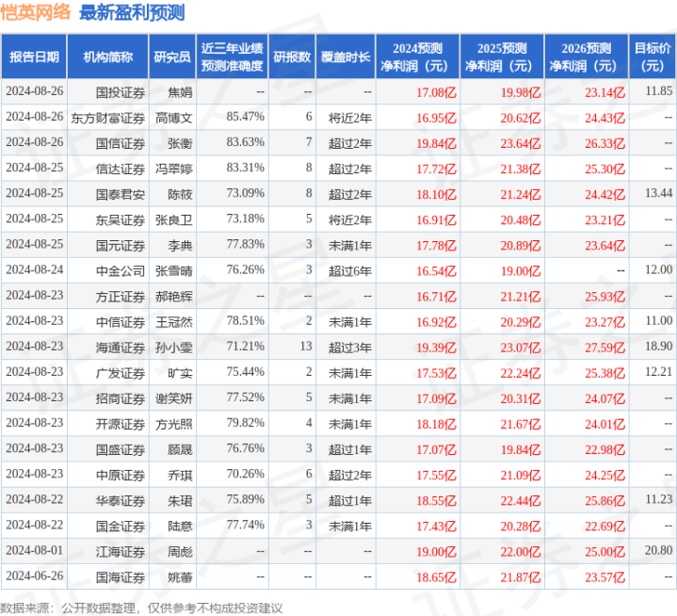Click researcher name 张衡
This screenshot has width=677, height=616.
click(x=180, y=143)
